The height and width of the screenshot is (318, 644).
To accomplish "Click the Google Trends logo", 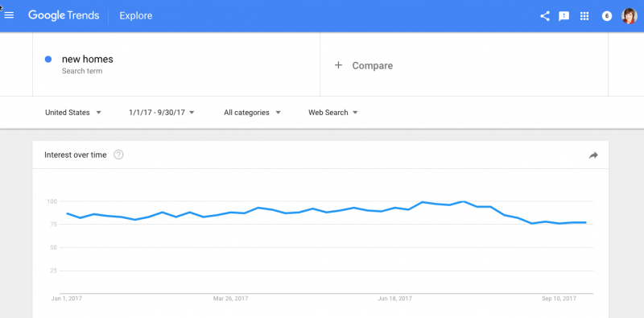I will click(x=64, y=15).
